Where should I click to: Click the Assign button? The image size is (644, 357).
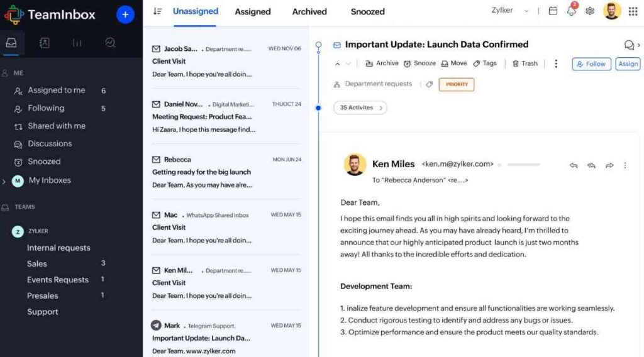pos(628,64)
